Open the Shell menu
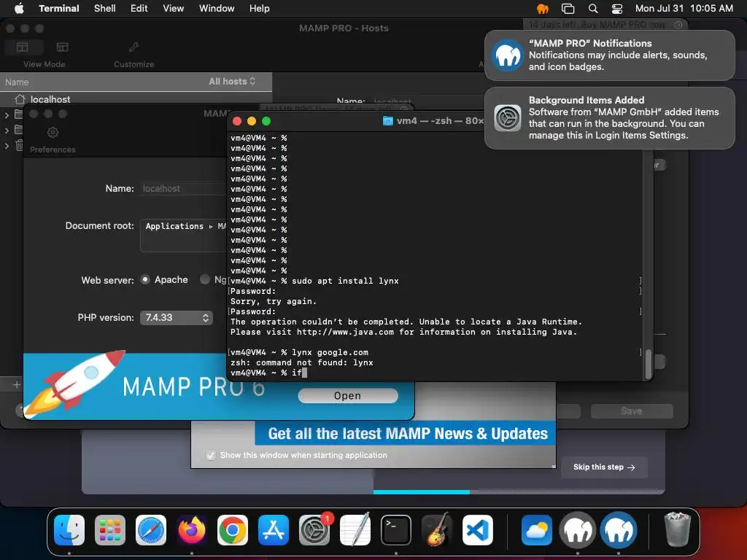747x560 pixels. tap(105, 9)
